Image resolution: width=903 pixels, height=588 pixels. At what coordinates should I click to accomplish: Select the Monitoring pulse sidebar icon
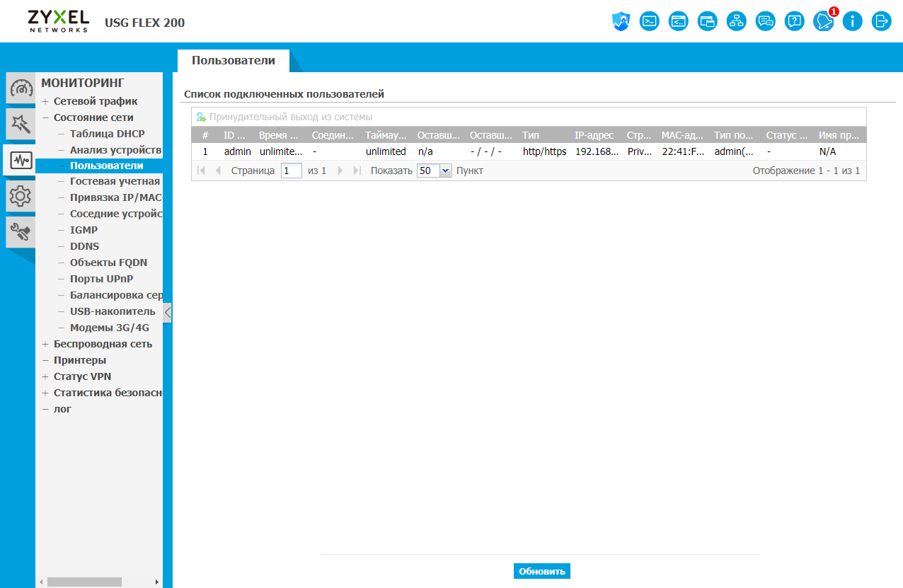click(x=20, y=161)
